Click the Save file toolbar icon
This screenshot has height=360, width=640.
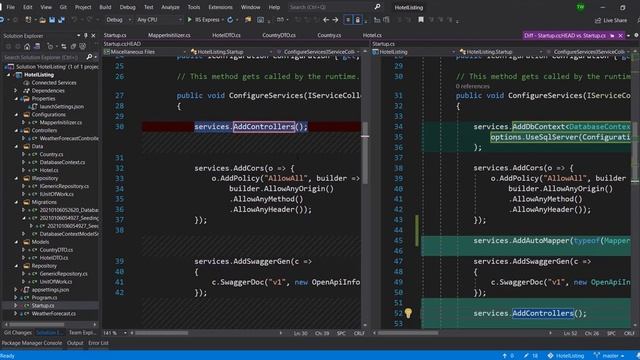52,20
